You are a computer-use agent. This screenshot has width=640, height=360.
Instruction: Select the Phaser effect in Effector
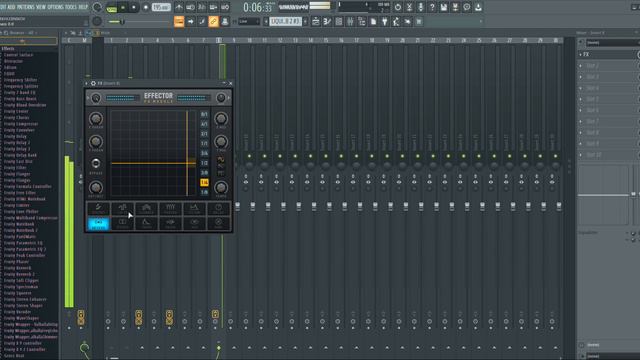pyautogui.click(x=170, y=209)
